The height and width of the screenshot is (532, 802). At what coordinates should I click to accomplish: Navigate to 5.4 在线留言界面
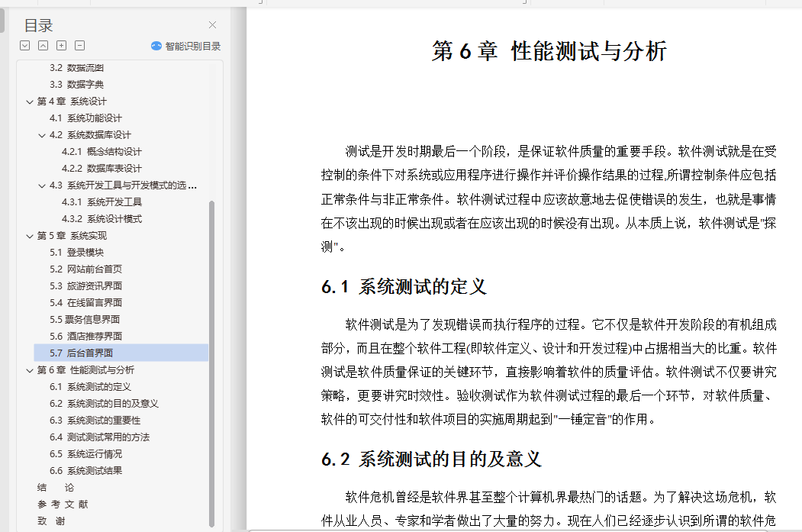[x=86, y=303]
